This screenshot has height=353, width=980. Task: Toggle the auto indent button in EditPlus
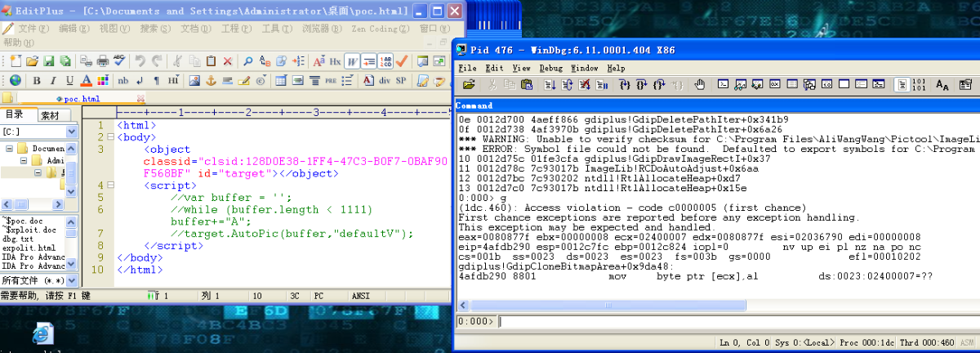[x=369, y=60]
